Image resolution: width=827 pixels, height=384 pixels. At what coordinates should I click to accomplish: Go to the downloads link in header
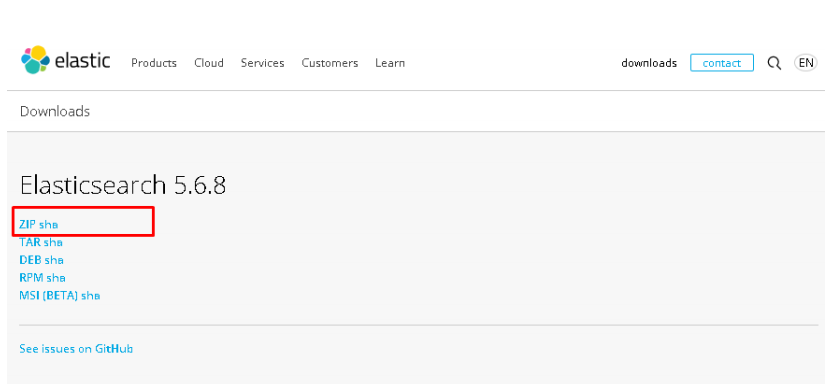tap(649, 63)
